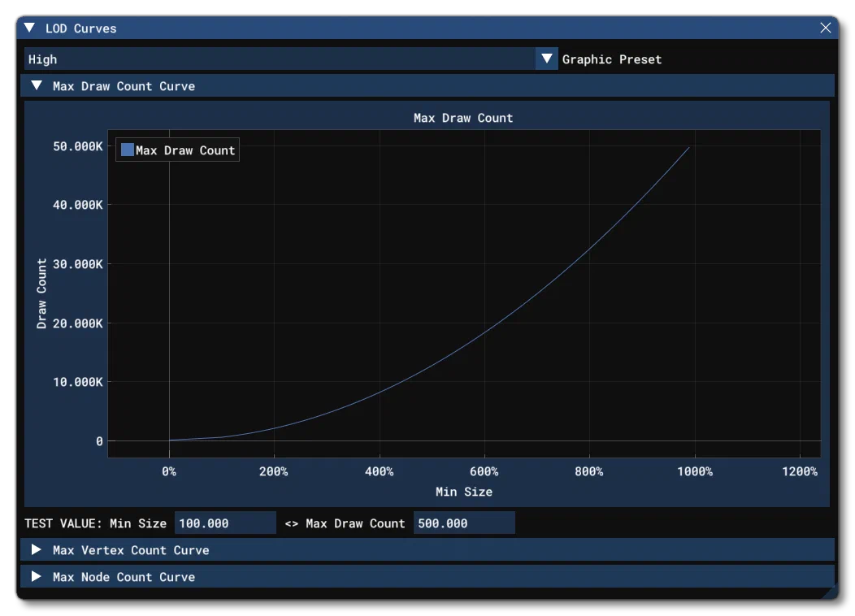Click the 30.000K tick label
855x616 pixels.
coord(77,264)
